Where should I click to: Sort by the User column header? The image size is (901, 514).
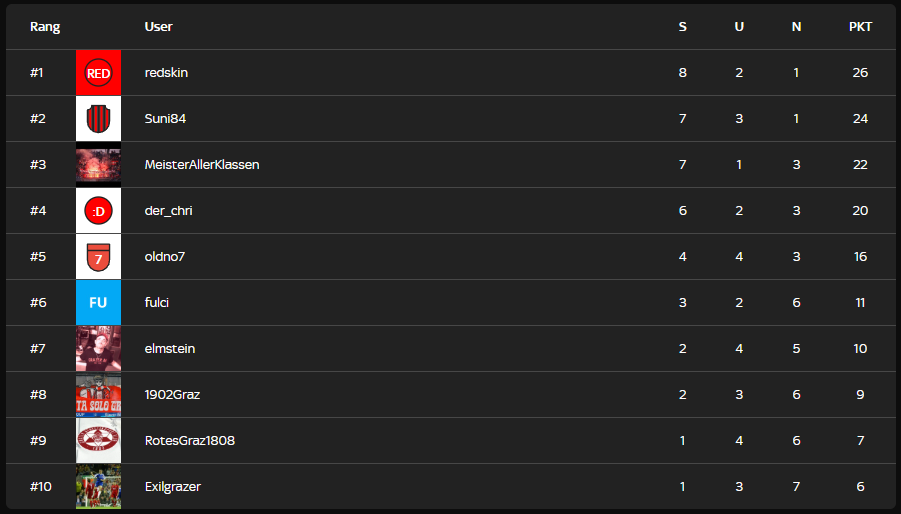(158, 27)
